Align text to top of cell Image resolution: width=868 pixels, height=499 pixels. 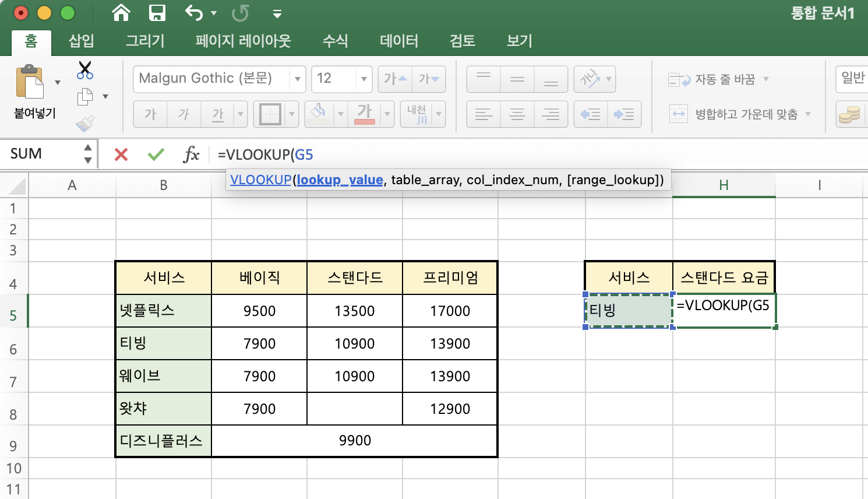[x=484, y=79]
